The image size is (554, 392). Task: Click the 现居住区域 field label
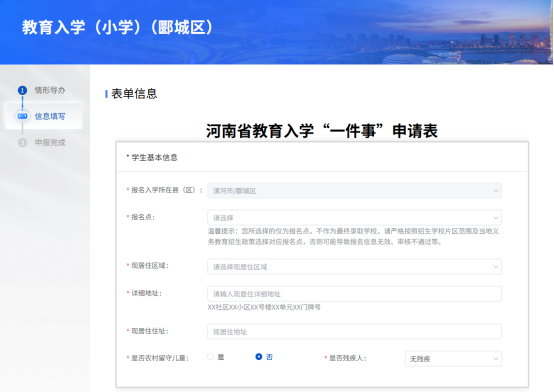(x=150, y=265)
